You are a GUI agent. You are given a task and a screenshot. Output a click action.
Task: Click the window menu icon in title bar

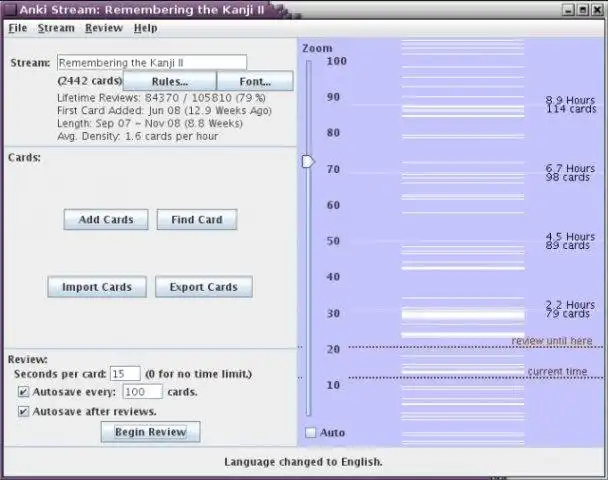click(x=10, y=10)
